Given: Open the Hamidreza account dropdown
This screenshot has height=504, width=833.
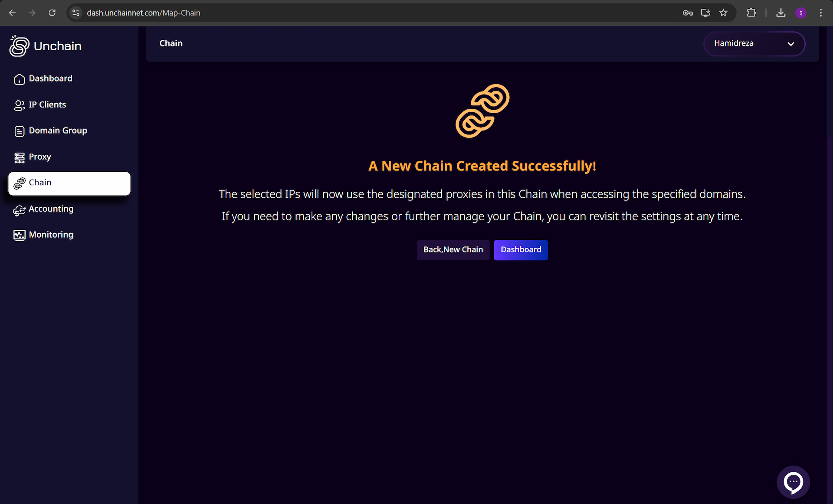Looking at the screenshot, I should click(754, 44).
